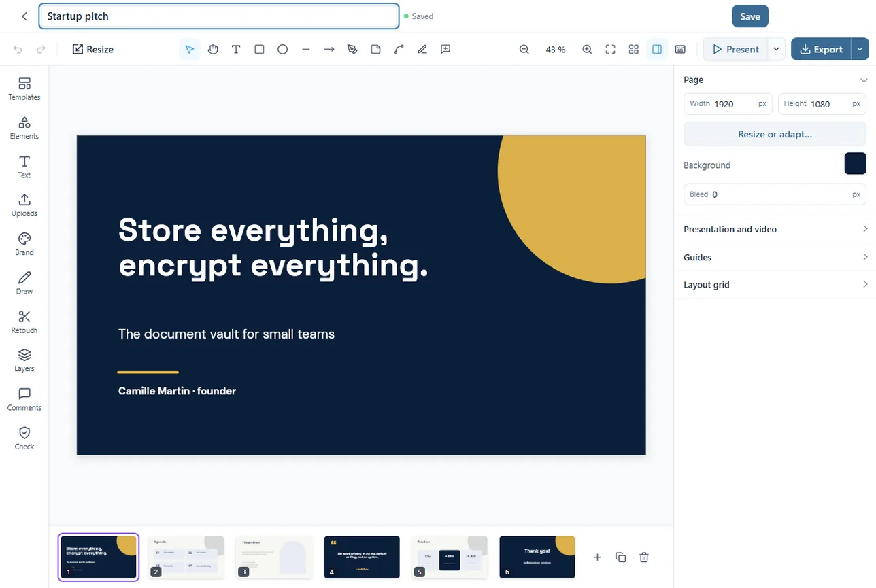Open the Uploads sidebar tab

pos(24,205)
